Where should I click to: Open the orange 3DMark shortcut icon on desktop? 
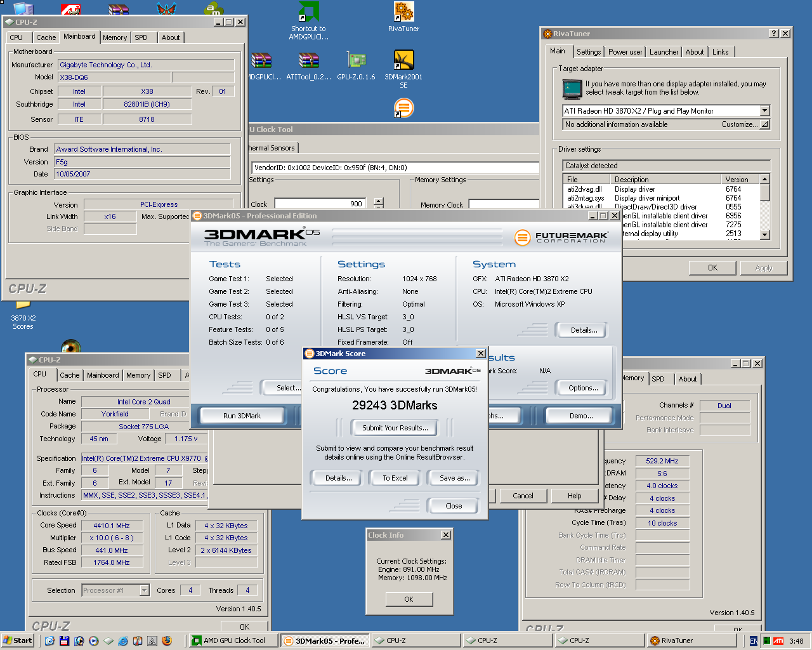(x=403, y=108)
